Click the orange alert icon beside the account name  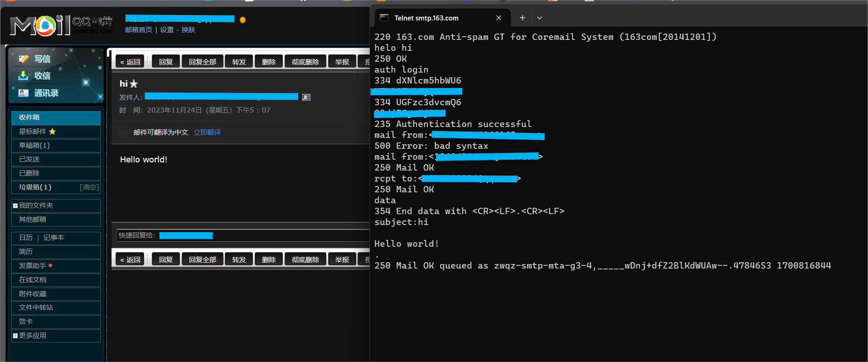(x=242, y=20)
